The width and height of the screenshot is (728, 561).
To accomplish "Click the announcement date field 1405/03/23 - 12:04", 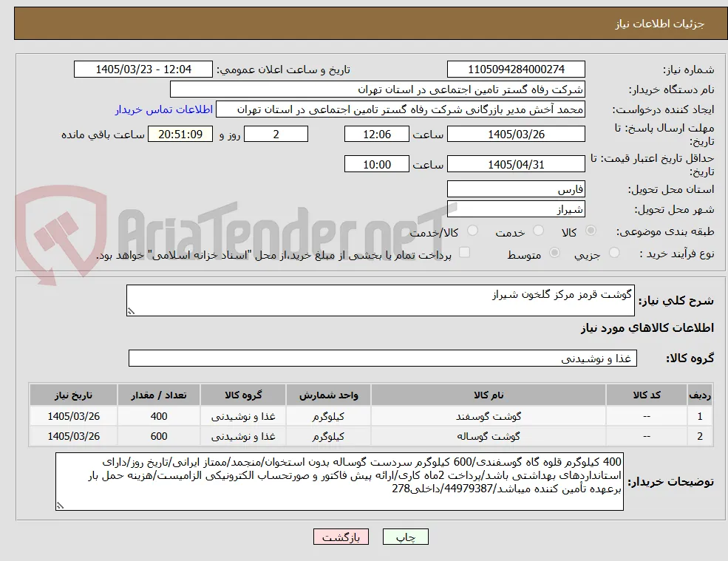I will click(x=143, y=69).
